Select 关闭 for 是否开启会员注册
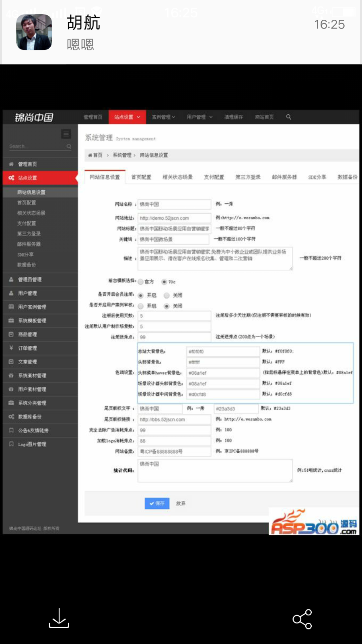The image size is (362, 644). (x=167, y=295)
